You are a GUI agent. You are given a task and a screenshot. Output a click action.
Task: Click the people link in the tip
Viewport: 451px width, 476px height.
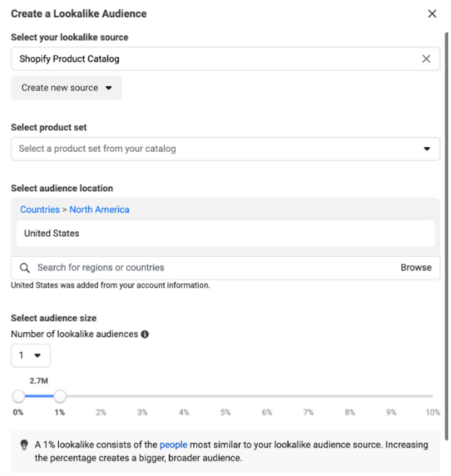coord(173,445)
